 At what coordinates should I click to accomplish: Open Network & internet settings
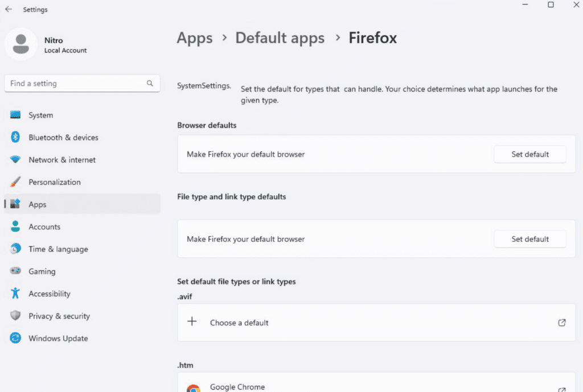(x=82, y=159)
